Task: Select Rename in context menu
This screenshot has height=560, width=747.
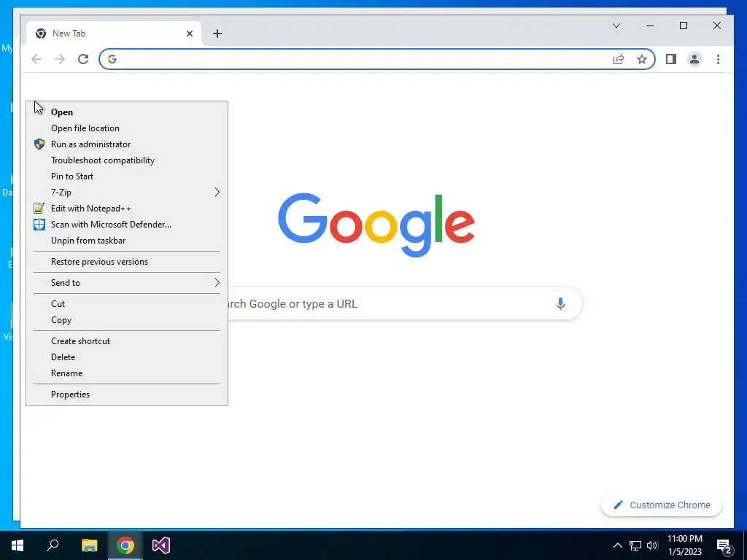Action: [126, 373]
